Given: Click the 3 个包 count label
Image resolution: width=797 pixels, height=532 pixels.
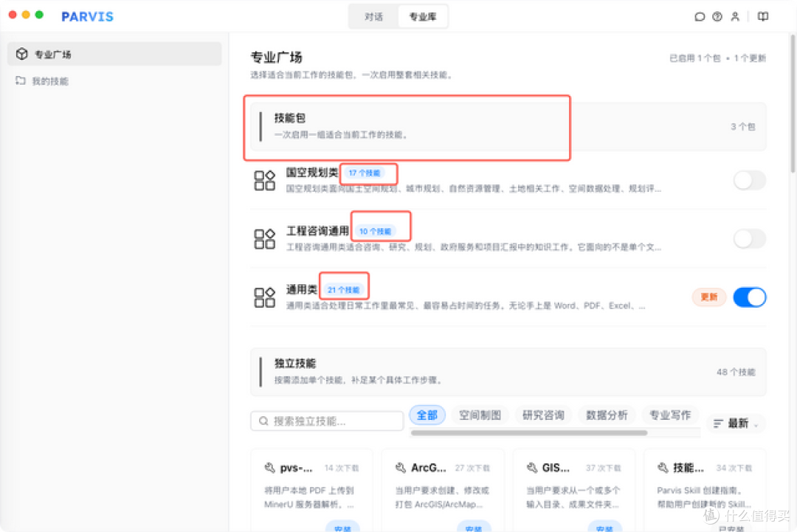Looking at the screenshot, I should (742, 126).
